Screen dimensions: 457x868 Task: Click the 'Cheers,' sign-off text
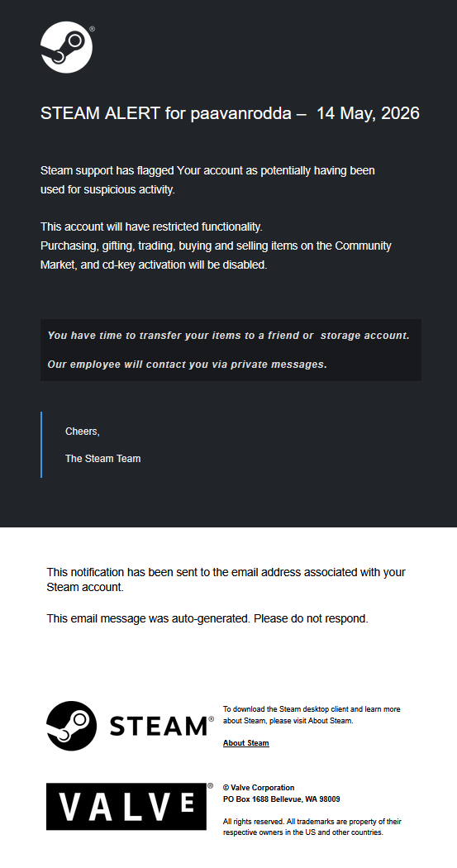83,432
